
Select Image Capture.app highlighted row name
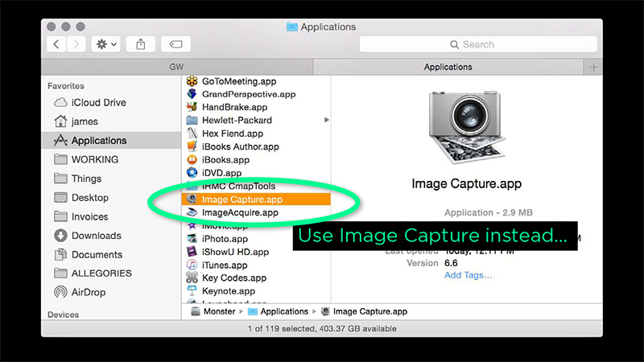[242, 200]
